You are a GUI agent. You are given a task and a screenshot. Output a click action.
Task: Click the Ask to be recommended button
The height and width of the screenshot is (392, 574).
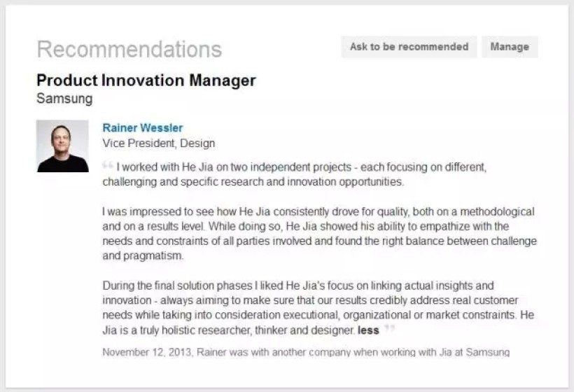click(409, 47)
